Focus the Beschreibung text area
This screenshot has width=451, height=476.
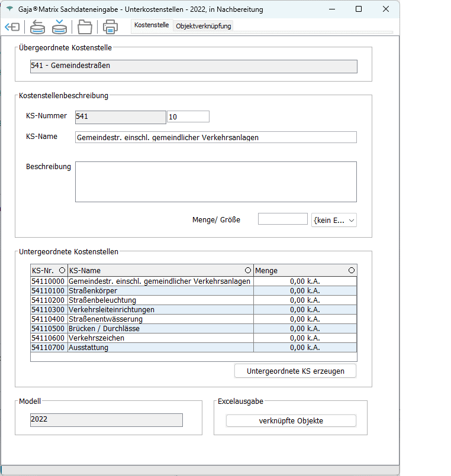click(x=216, y=182)
